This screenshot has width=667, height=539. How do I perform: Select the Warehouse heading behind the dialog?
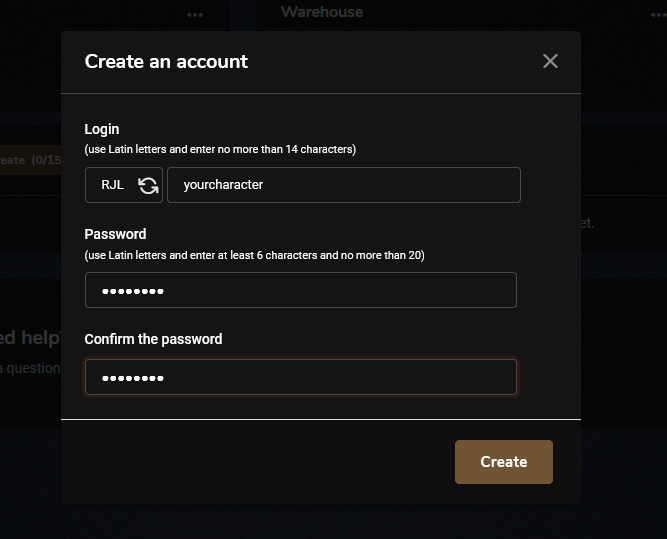pos(321,12)
